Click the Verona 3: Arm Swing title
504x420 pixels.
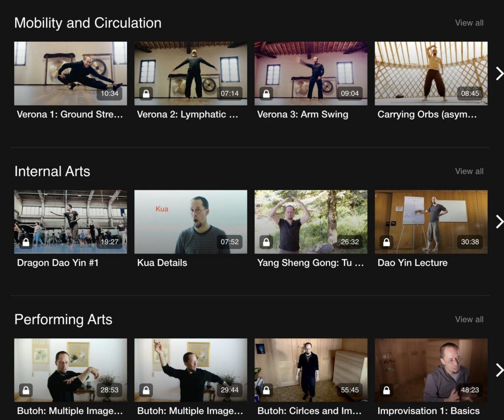coord(302,115)
